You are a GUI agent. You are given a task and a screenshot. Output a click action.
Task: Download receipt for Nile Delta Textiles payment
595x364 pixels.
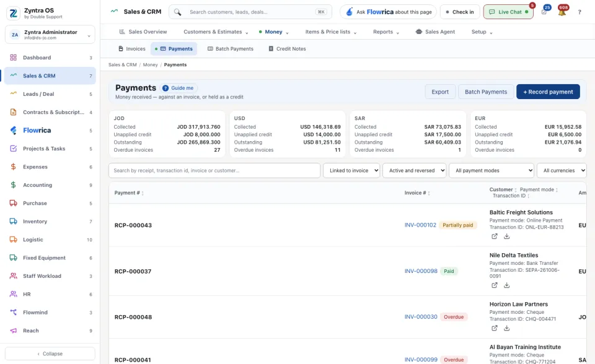click(x=506, y=285)
